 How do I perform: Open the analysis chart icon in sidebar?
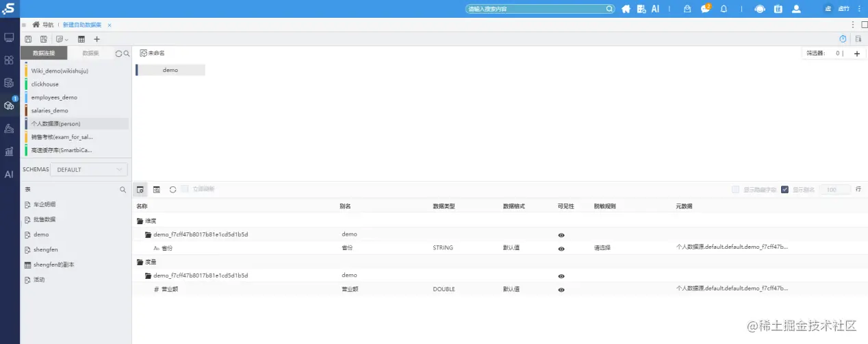click(x=9, y=128)
